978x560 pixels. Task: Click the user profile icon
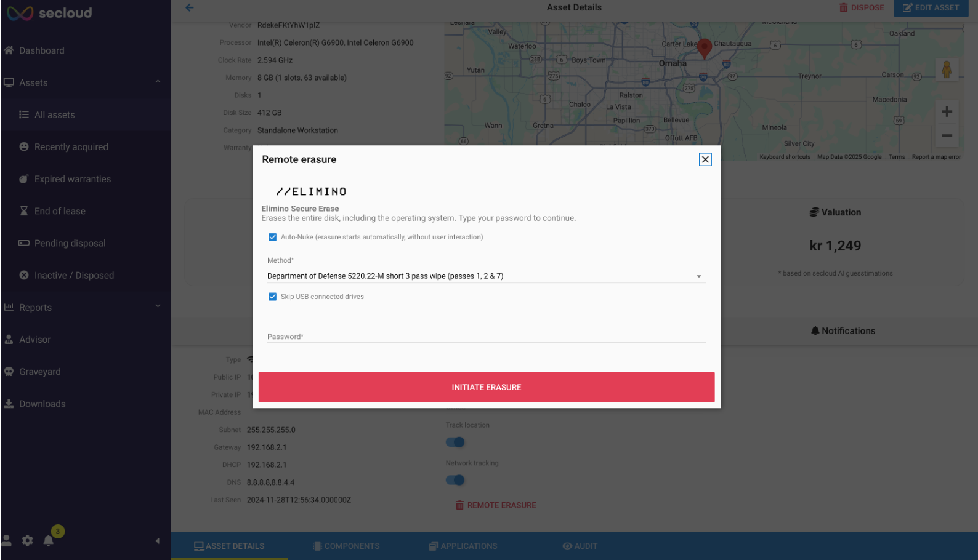(x=7, y=540)
